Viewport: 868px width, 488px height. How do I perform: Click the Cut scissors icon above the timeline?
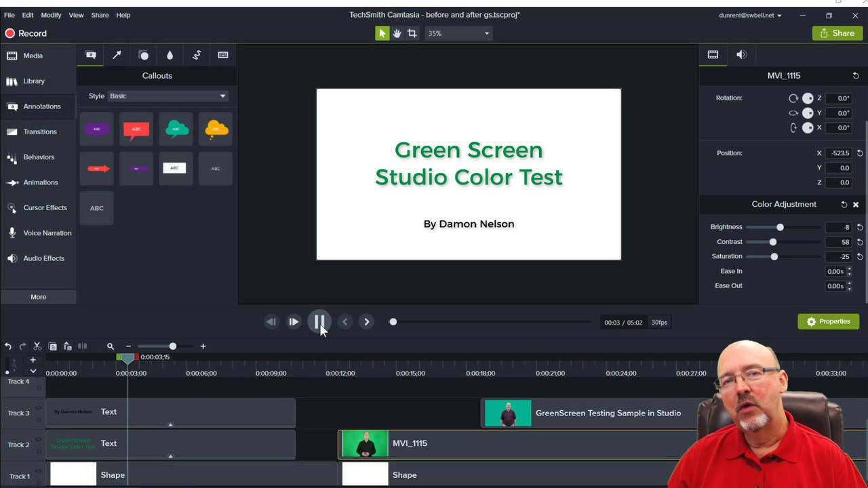coord(37,346)
